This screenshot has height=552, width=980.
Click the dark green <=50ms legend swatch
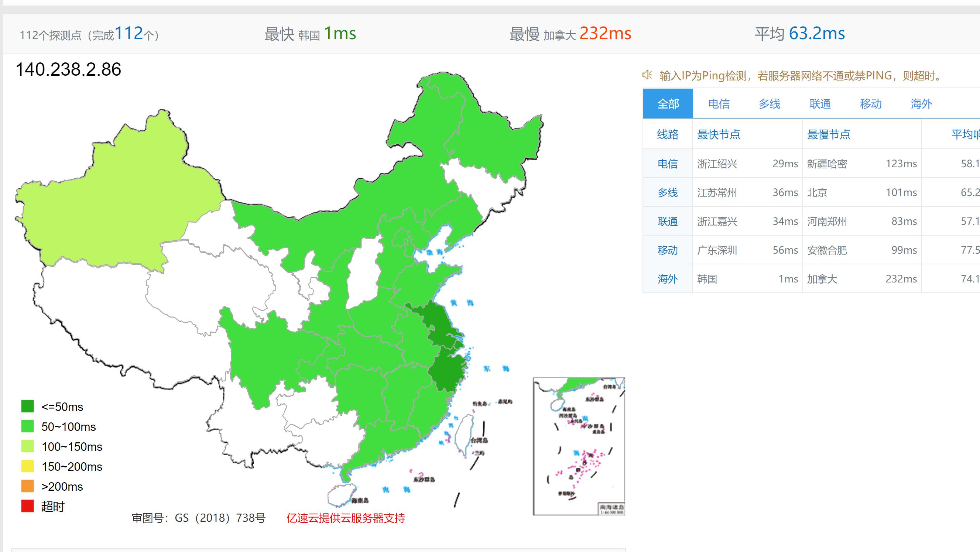click(x=27, y=406)
